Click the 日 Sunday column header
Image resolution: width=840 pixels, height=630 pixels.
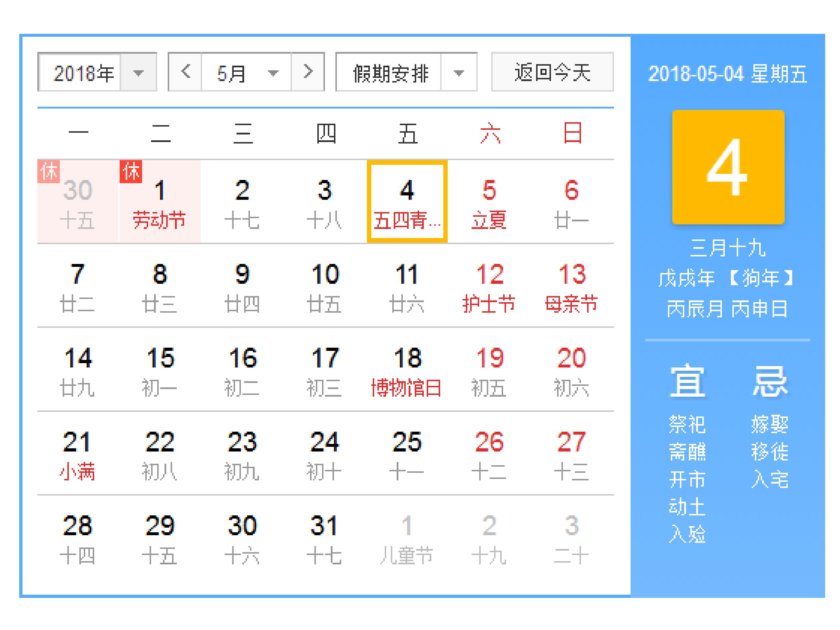click(x=573, y=133)
